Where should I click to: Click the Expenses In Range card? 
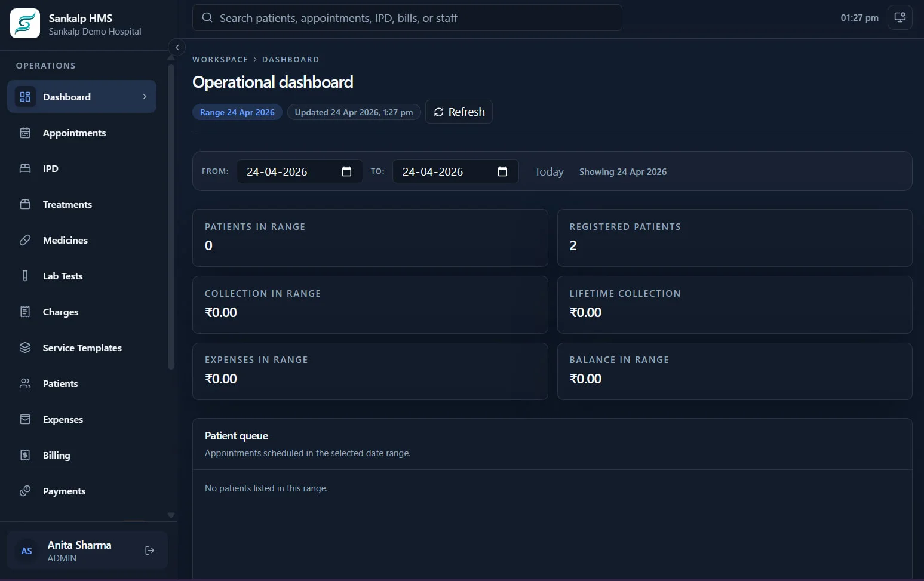[x=370, y=371]
